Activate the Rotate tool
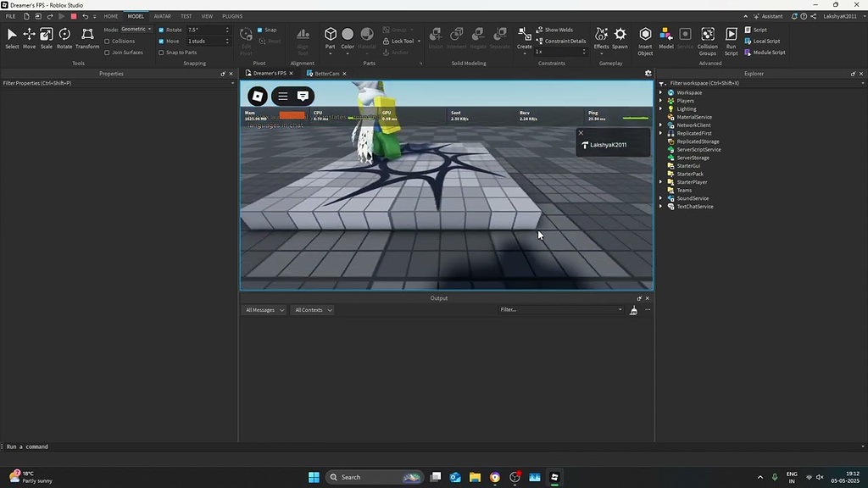This screenshot has height=488, width=868. pos(64,35)
